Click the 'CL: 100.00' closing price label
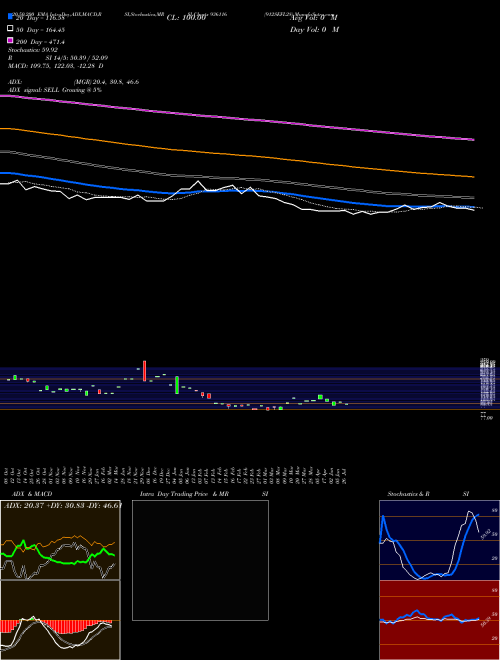 pos(186,18)
